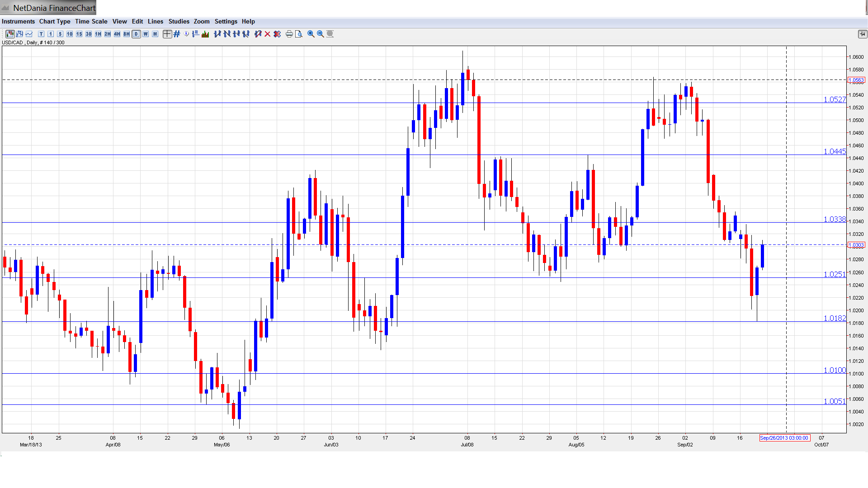Click the 1.0527 resistance line label
This screenshot has width=868, height=488.
(x=834, y=99)
